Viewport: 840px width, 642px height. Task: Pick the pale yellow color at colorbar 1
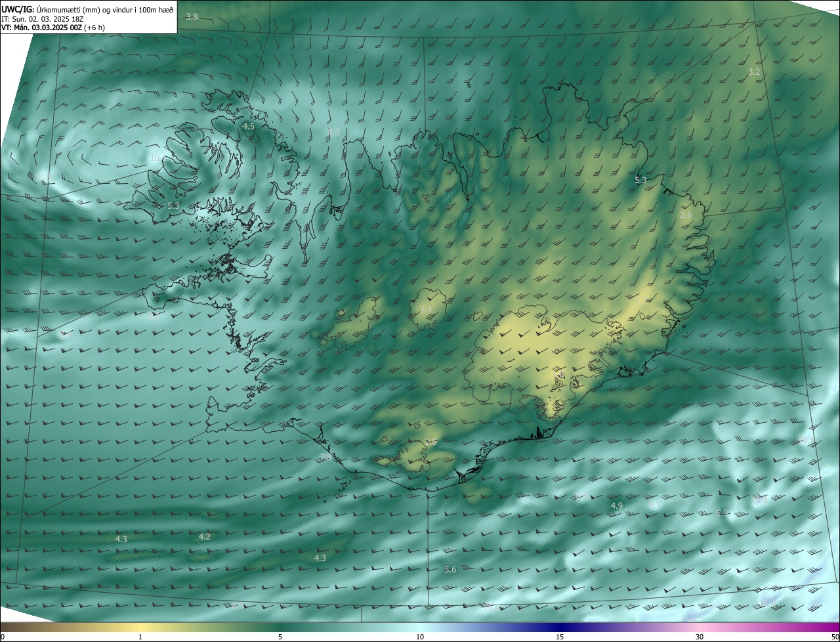click(x=140, y=627)
